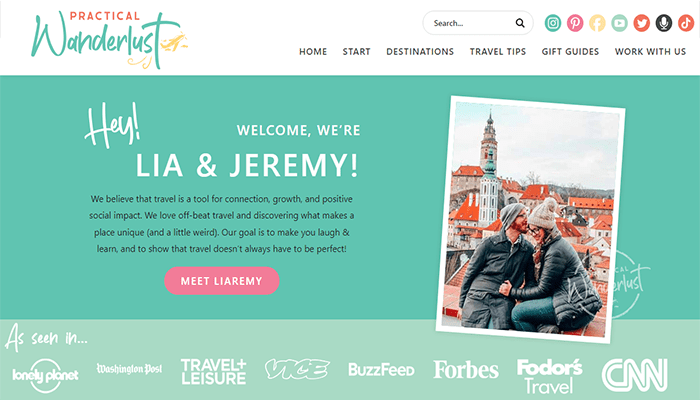
Task: Open the Work With Us page
Action: [x=650, y=52]
